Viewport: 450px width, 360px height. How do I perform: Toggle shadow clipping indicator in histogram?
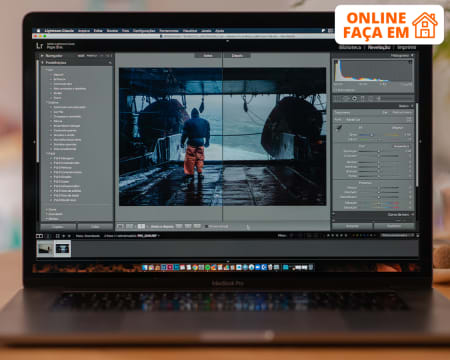tap(336, 62)
